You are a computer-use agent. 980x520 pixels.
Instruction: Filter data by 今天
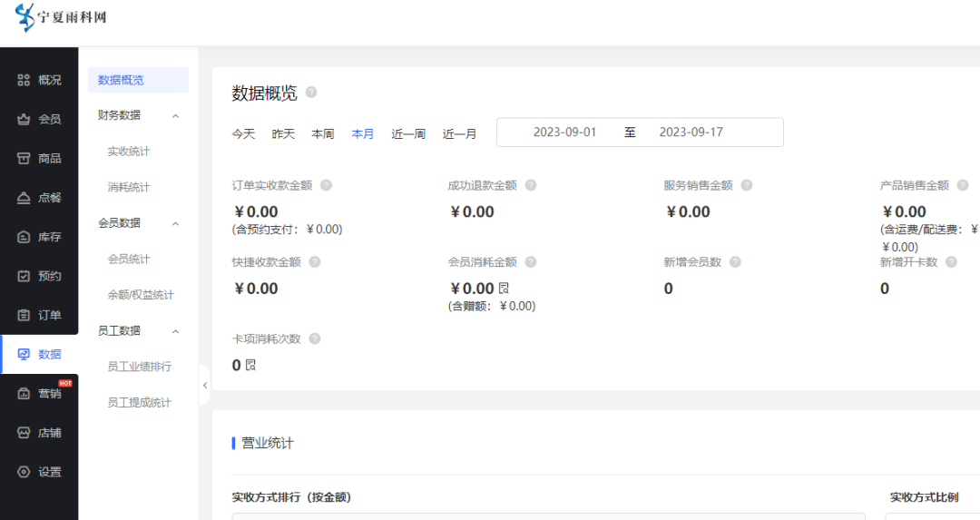click(x=244, y=133)
